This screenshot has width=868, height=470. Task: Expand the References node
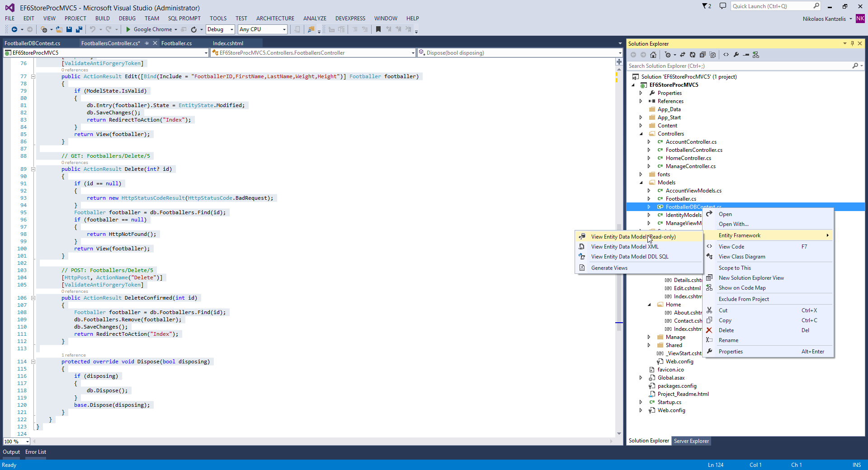[x=641, y=101]
